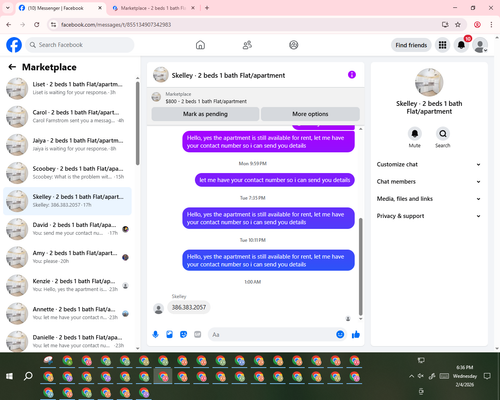This screenshot has width=500, height=400.
Task: Click Skelley's 386.383.2057 message bubble
Action: click(x=189, y=307)
